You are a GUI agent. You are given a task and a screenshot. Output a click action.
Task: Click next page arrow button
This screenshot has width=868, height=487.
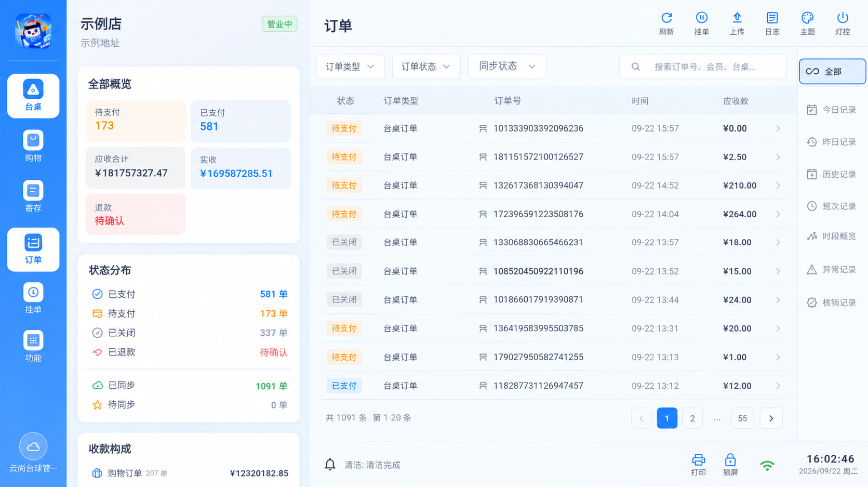tap(771, 418)
